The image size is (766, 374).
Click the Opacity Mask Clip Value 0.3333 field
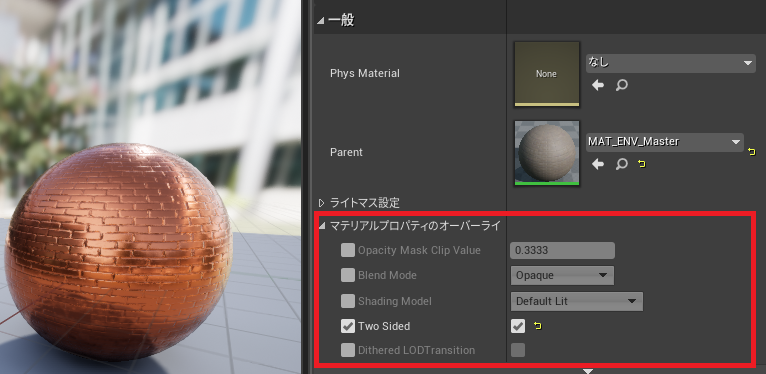tap(562, 250)
